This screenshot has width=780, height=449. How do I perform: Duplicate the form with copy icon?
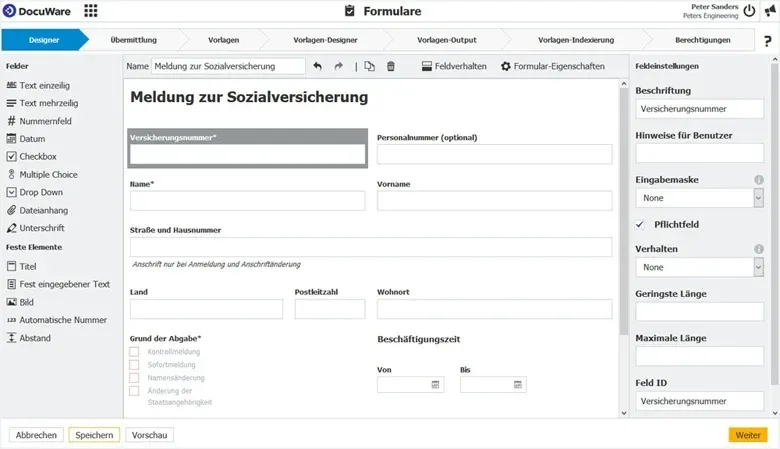[369, 66]
